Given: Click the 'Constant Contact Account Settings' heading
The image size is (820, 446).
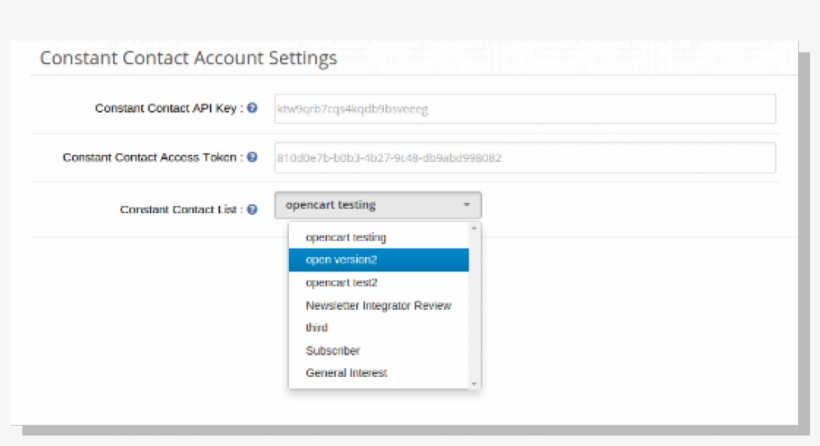Looking at the screenshot, I should (188, 58).
